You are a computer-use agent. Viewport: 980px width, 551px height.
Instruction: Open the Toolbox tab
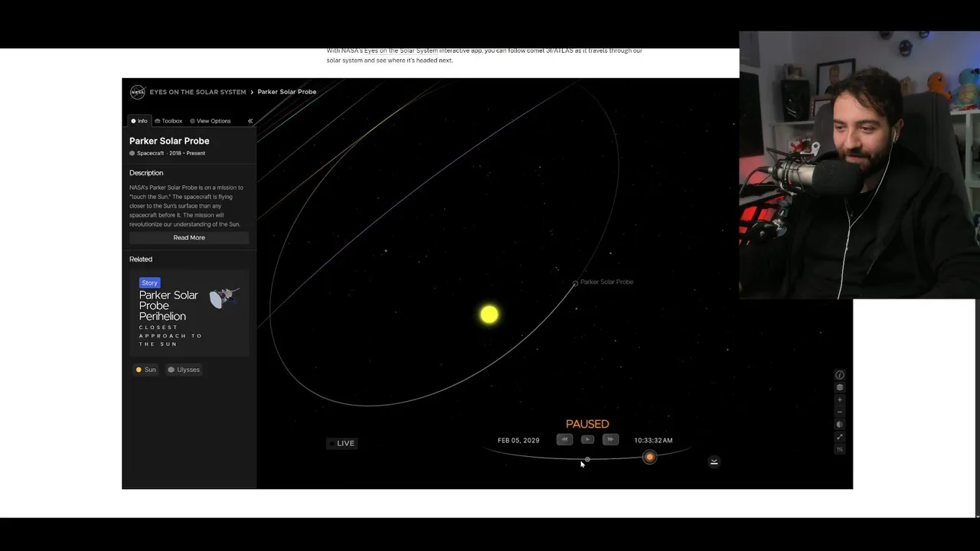pos(168,121)
